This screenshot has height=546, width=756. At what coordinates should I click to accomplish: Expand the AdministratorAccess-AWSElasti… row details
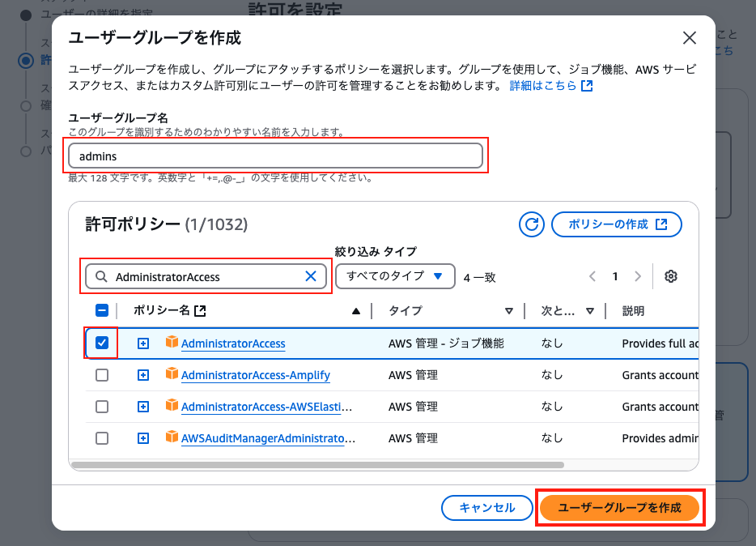[x=143, y=407]
